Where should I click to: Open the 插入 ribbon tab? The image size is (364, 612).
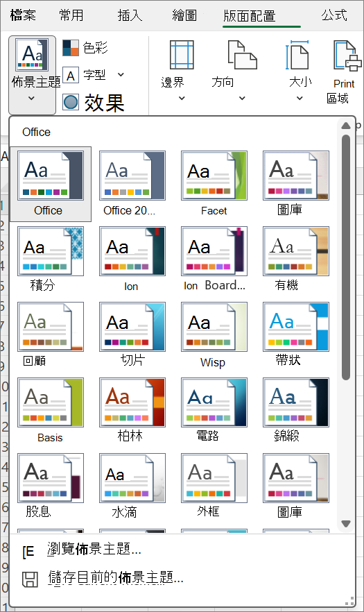tap(130, 15)
